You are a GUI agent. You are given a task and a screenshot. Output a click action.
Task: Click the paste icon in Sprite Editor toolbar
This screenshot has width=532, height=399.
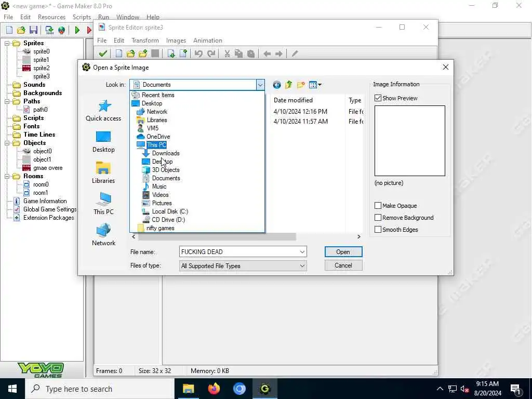[x=251, y=54]
